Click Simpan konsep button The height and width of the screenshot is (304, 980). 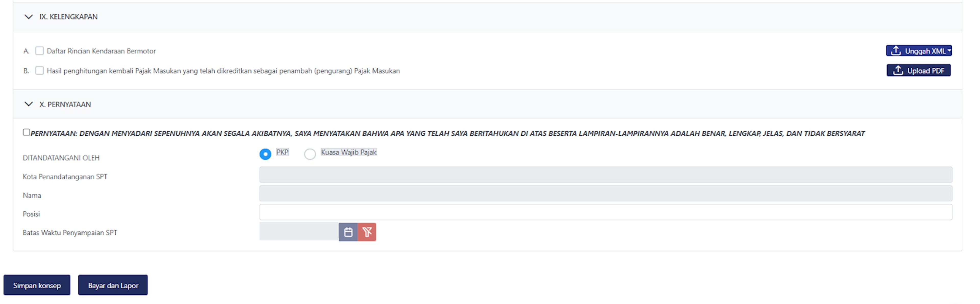(37, 285)
